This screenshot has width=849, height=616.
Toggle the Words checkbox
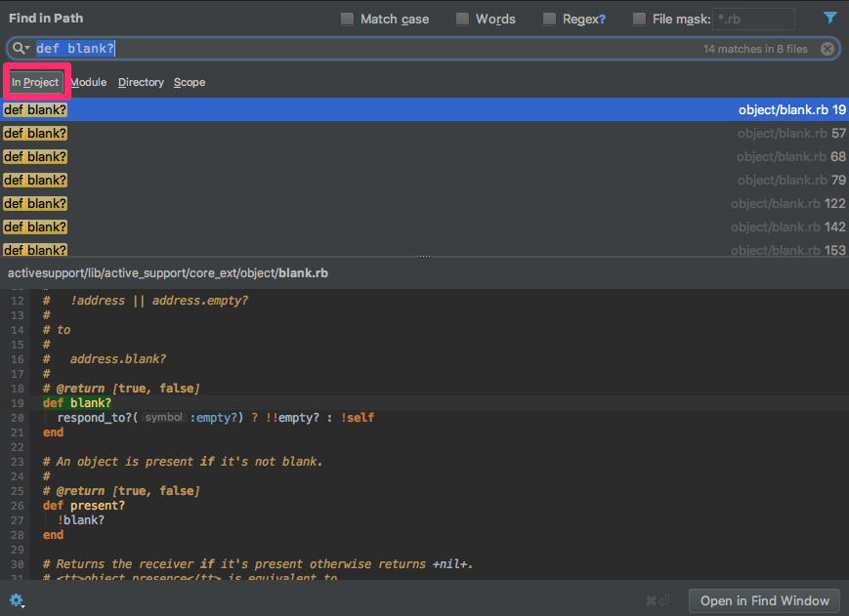pyautogui.click(x=462, y=20)
